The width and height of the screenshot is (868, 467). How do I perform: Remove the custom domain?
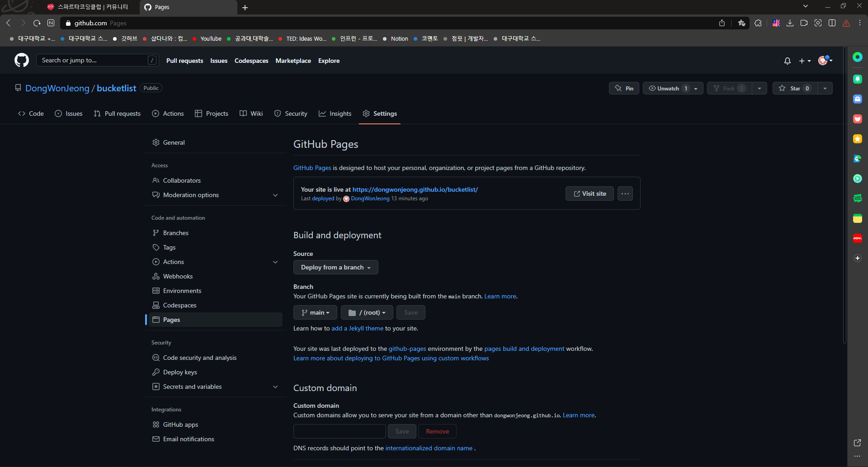tap(437, 431)
